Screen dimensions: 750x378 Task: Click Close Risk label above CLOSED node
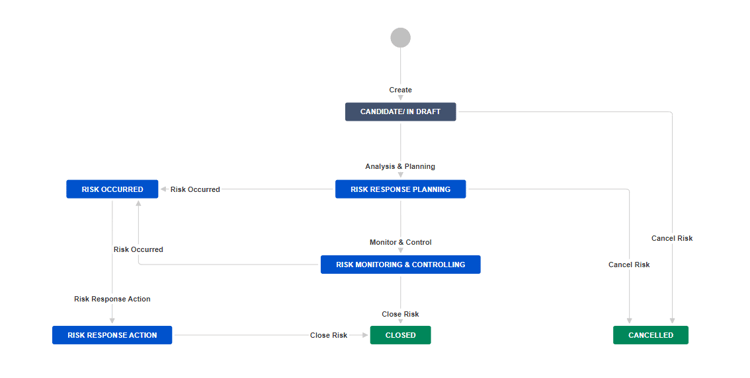point(400,314)
